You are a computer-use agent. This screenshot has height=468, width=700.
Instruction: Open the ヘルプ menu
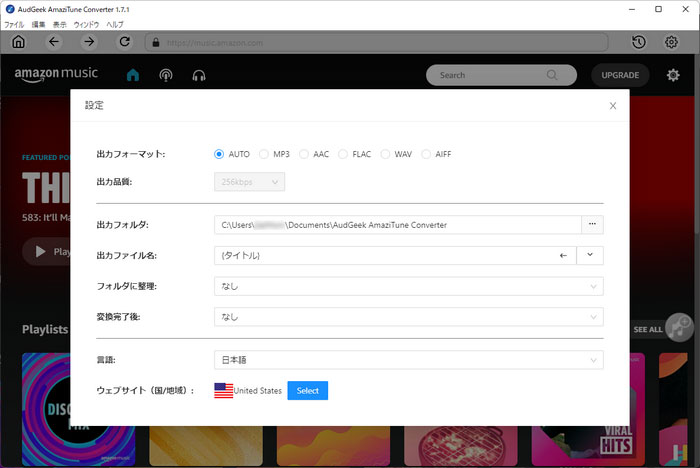115,25
